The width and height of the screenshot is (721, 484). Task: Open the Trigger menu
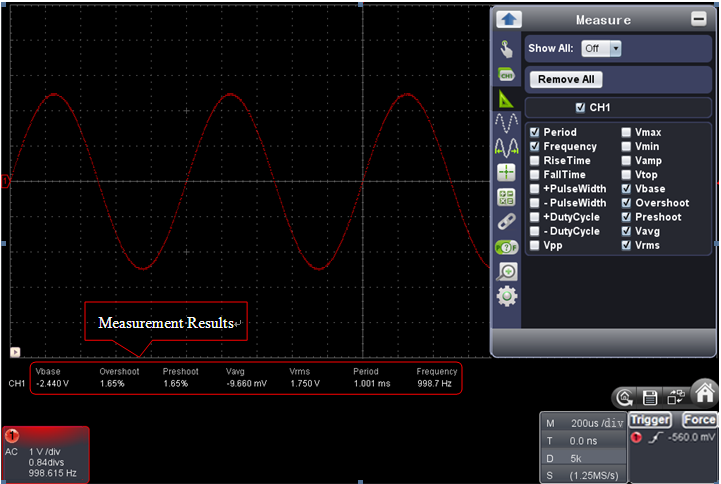pyautogui.click(x=650, y=420)
